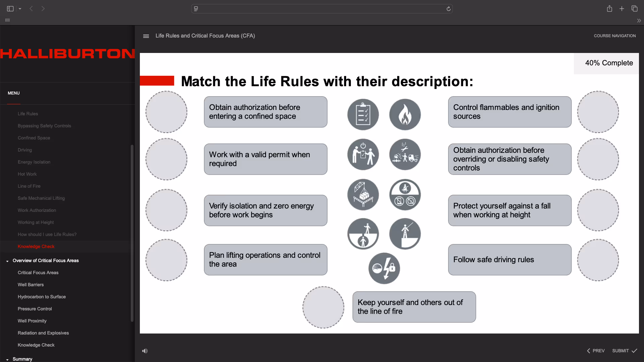
Task: Toggle the hamburger menu beside course title
Action: click(x=146, y=36)
